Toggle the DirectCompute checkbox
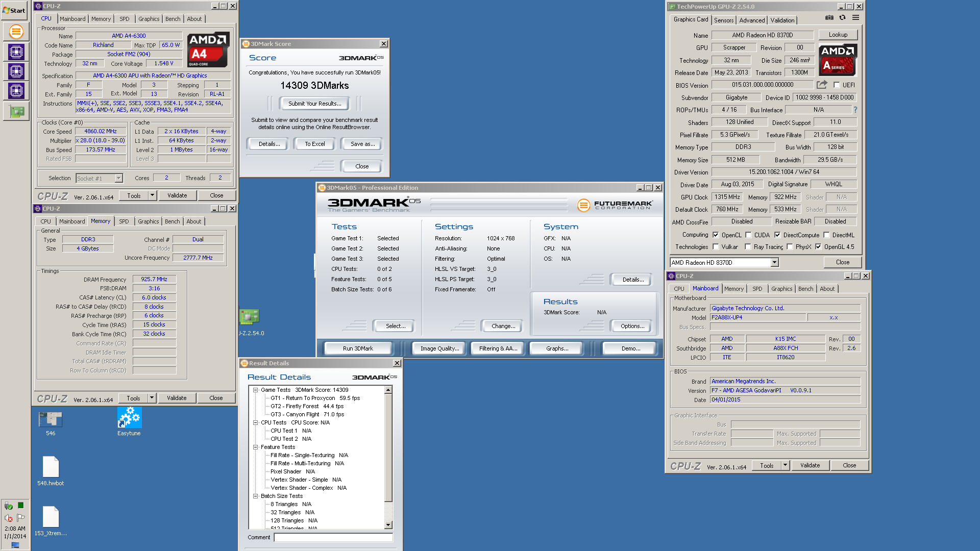Image resolution: width=980 pixels, height=551 pixels. tap(777, 235)
